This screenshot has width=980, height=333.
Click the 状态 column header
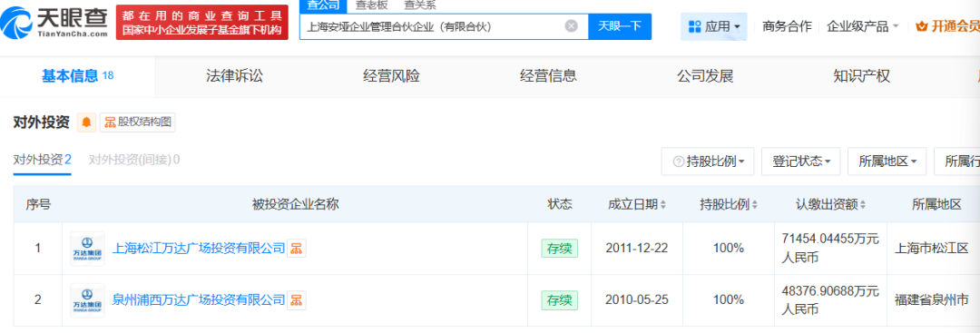(559, 204)
